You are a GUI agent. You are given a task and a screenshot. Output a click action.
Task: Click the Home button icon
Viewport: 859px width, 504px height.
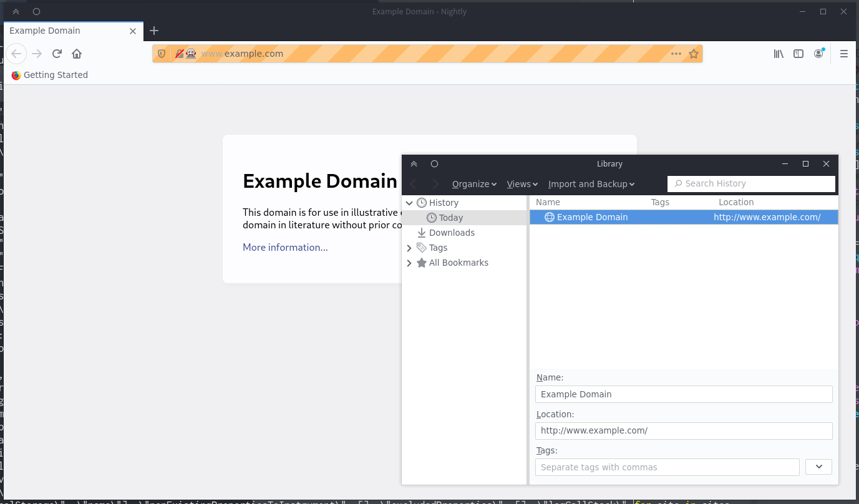click(x=76, y=54)
